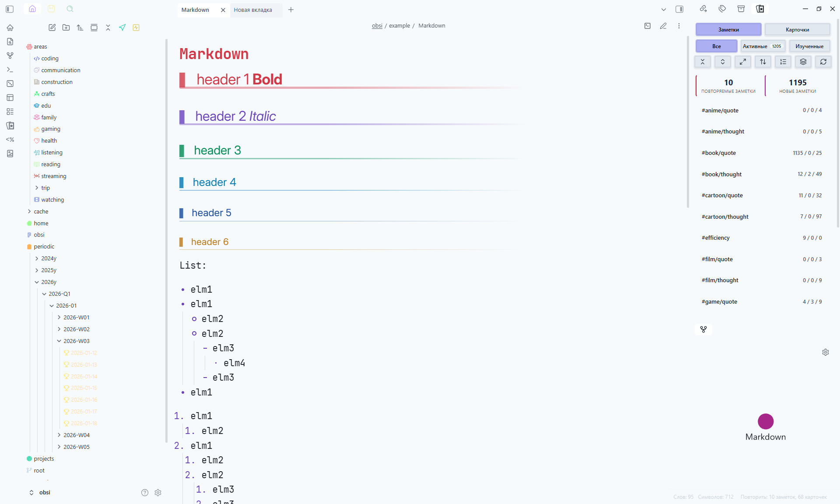
Task: Toggle edit/reading mode with pencil icon
Action: pos(663,26)
